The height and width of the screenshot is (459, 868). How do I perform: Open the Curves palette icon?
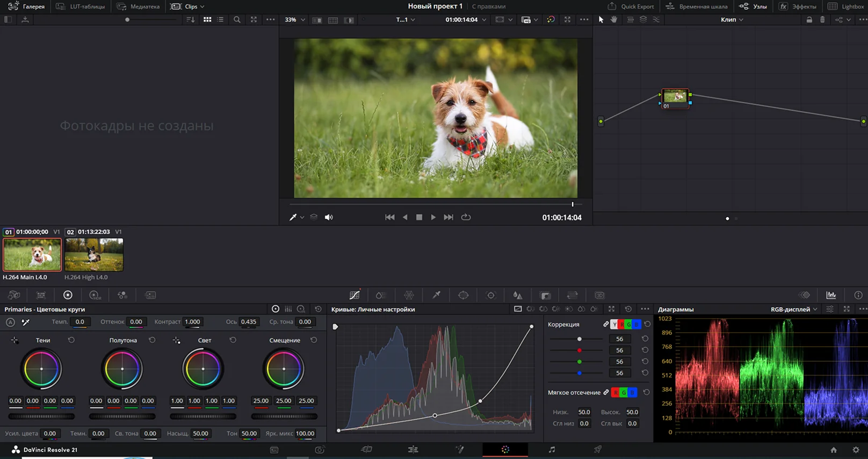pyautogui.click(x=355, y=295)
